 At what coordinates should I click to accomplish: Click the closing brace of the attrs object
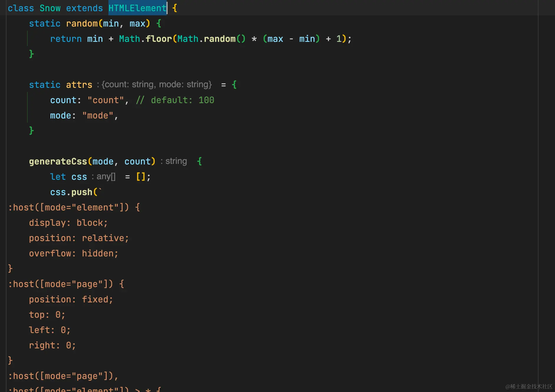pos(32,131)
